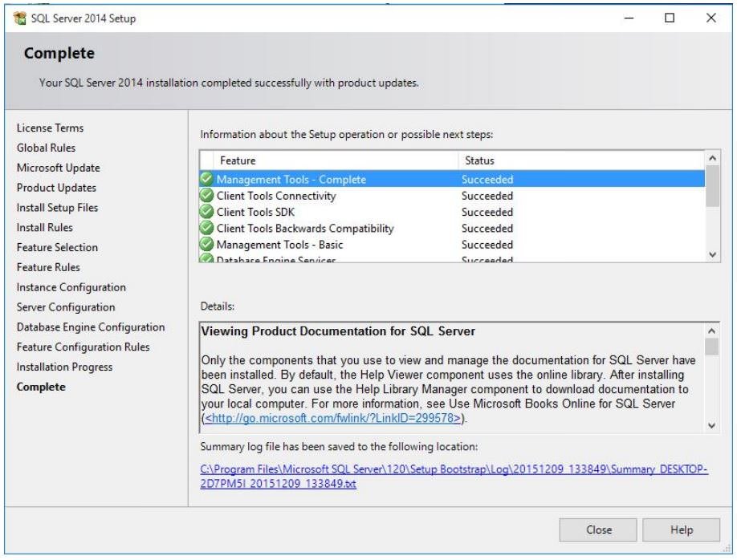737x560 pixels.
Task: Select the Client Tools SDK row
Action: [452, 212]
